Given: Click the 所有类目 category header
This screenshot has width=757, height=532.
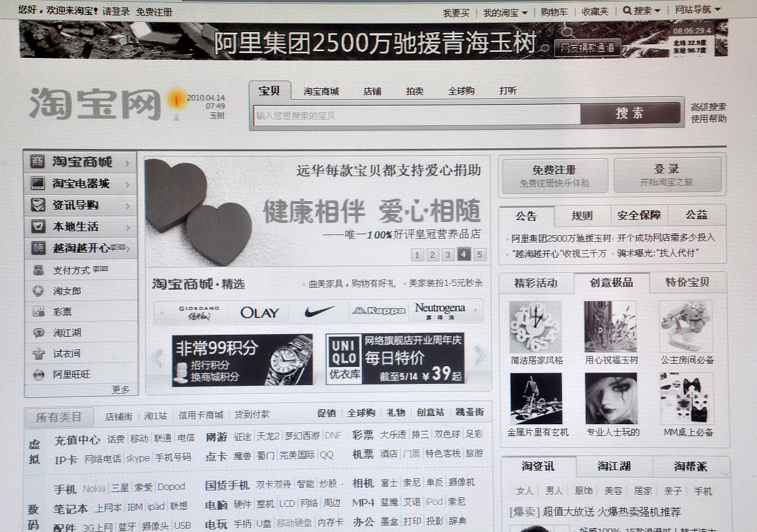Looking at the screenshot, I should (x=59, y=417).
